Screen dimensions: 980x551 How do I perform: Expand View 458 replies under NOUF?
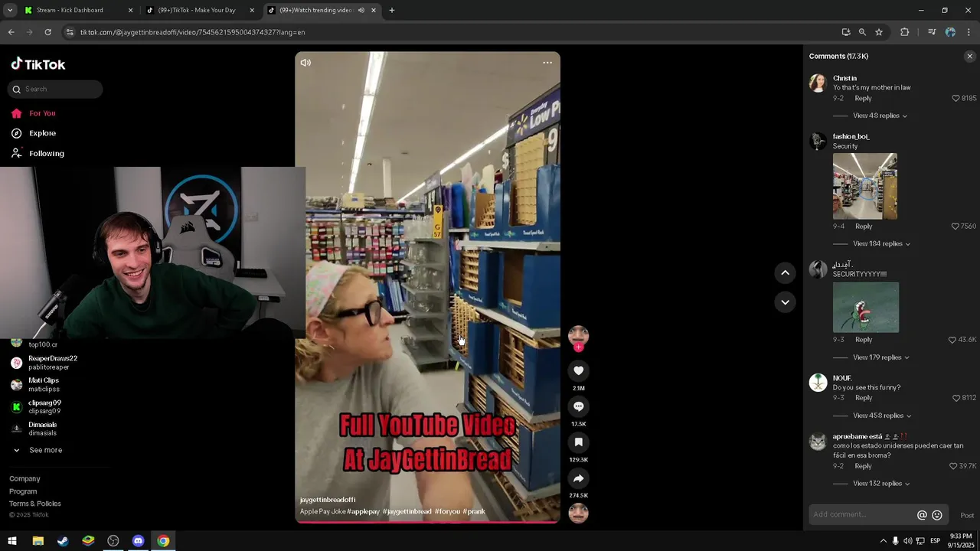(882, 416)
